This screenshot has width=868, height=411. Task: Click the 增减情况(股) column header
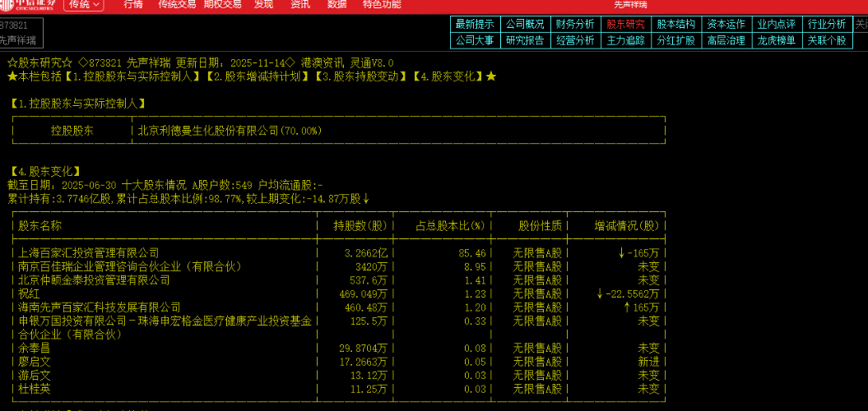(627, 226)
